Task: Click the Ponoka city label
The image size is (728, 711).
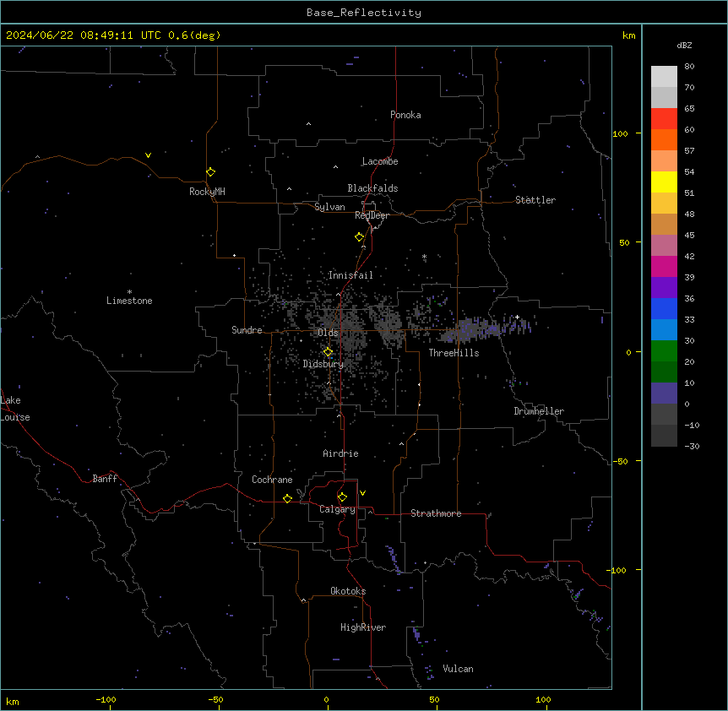Action: click(405, 115)
